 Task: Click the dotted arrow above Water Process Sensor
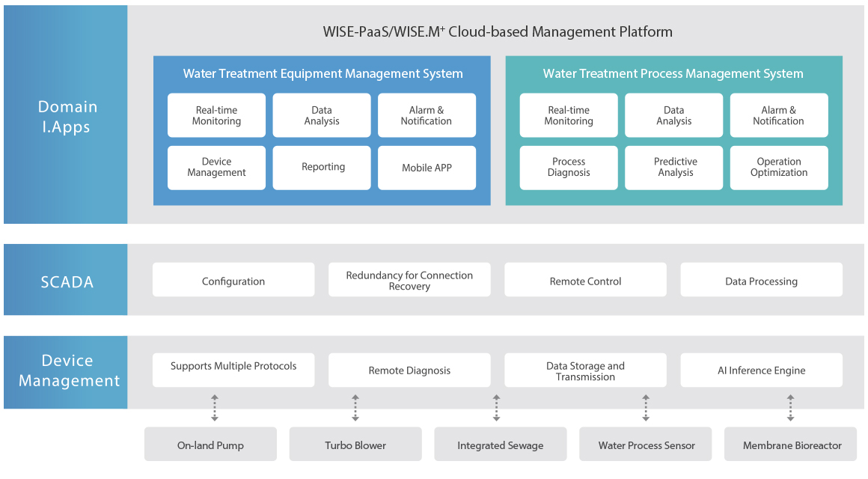pyautogui.click(x=646, y=408)
